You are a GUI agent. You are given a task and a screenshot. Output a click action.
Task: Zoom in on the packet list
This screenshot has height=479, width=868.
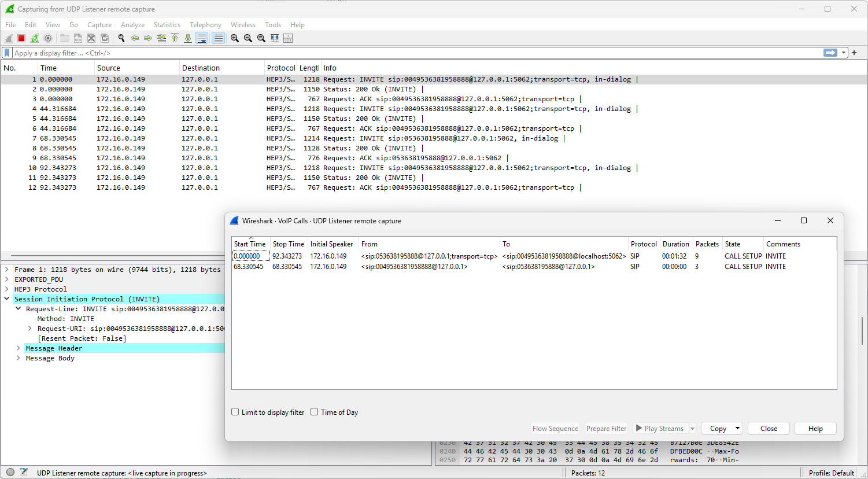(x=235, y=38)
